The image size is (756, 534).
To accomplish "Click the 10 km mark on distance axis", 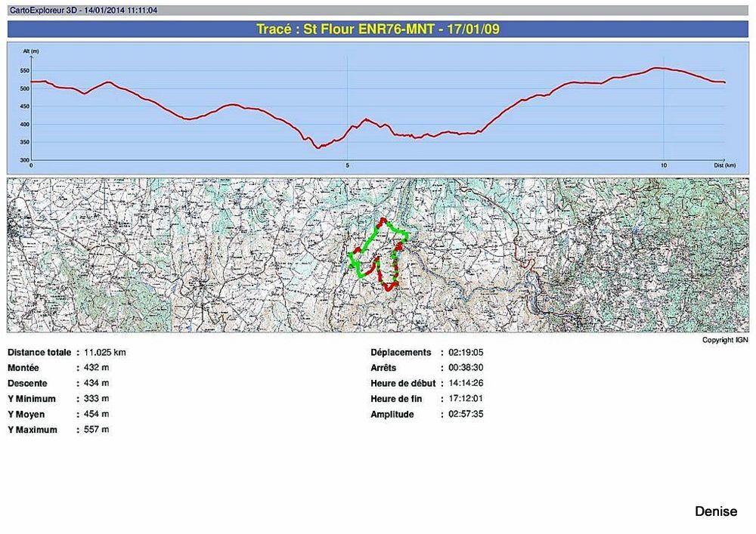I will [x=664, y=165].
